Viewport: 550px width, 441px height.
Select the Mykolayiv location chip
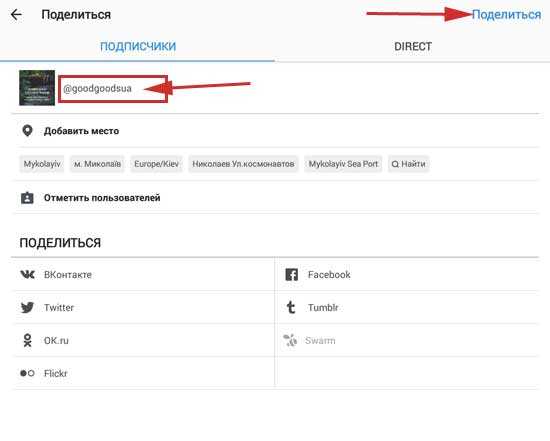(42, 164)
